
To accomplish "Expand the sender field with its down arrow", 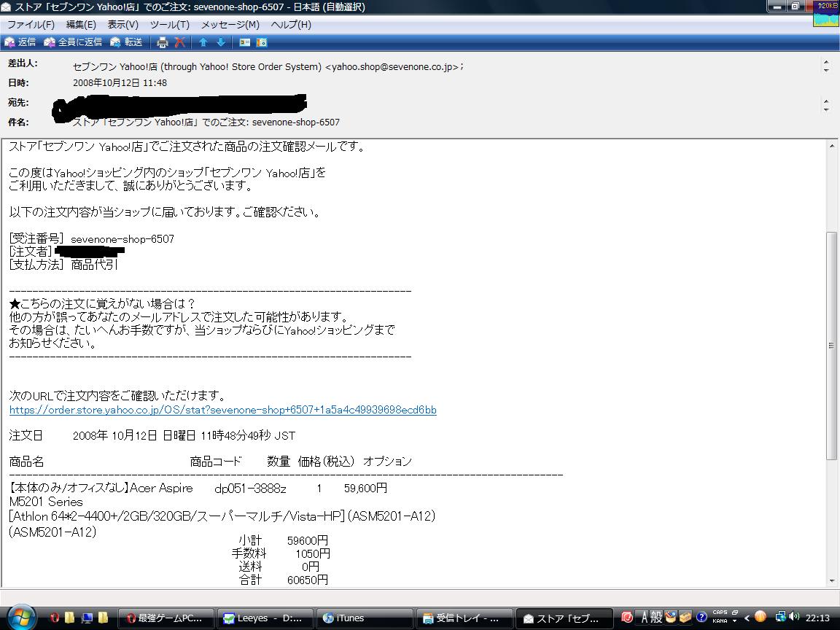I will point(826,70).
